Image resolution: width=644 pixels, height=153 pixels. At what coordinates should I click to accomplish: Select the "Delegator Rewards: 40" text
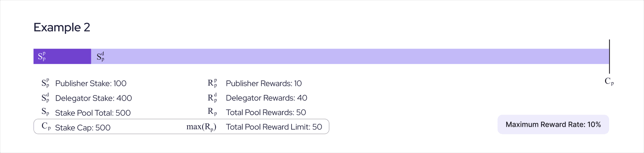click(266, 98)
